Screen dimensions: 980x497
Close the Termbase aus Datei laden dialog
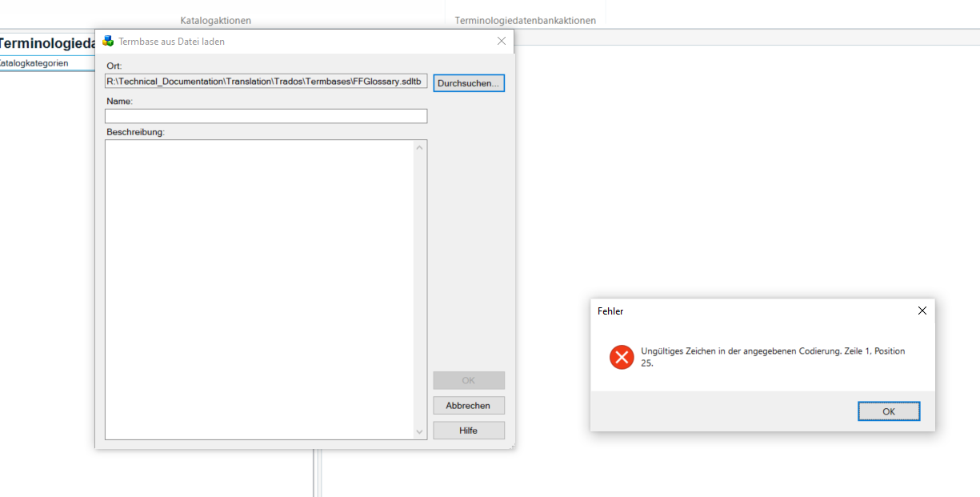502,41
